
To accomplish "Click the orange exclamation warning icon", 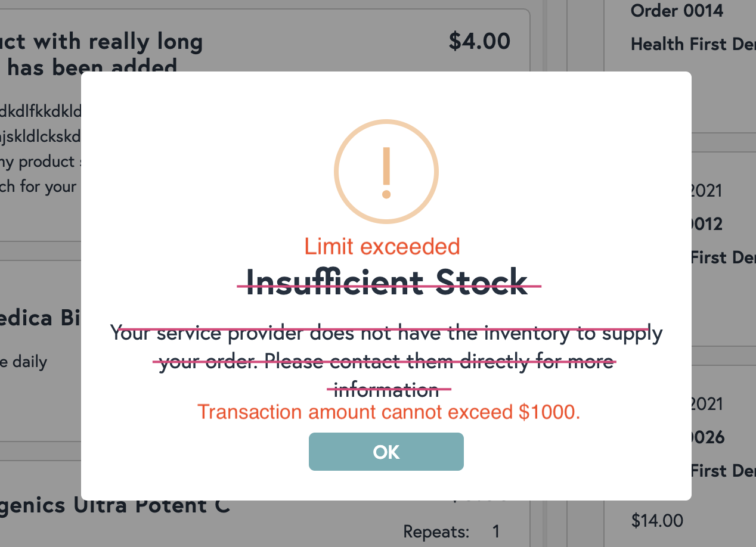I will (386, 172).
